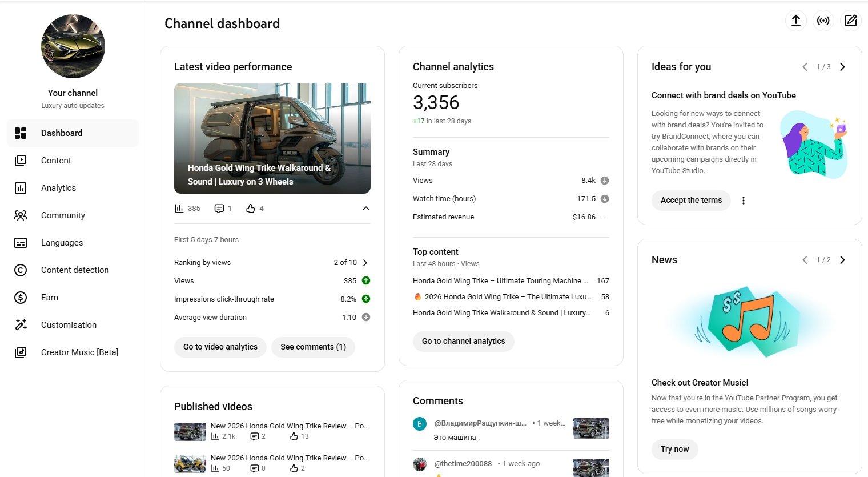Go to next News card
The image size is (868, 477).
842,260
